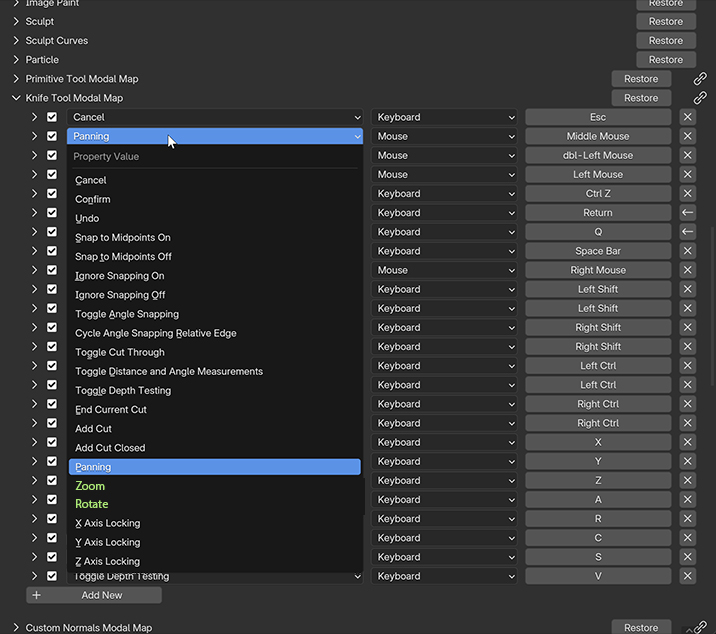Open the Cancel property value dropdown
Screen dimensions: 716x634
pos(215,117)
